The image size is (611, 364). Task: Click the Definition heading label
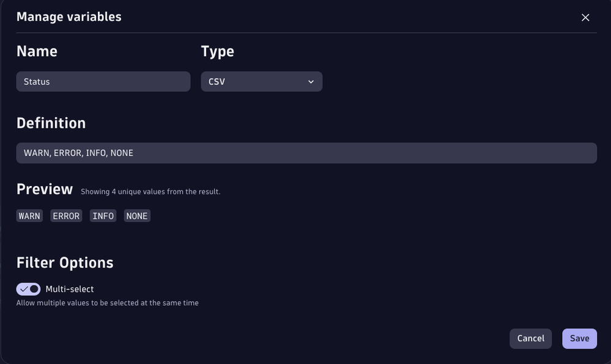coord(51,123)
